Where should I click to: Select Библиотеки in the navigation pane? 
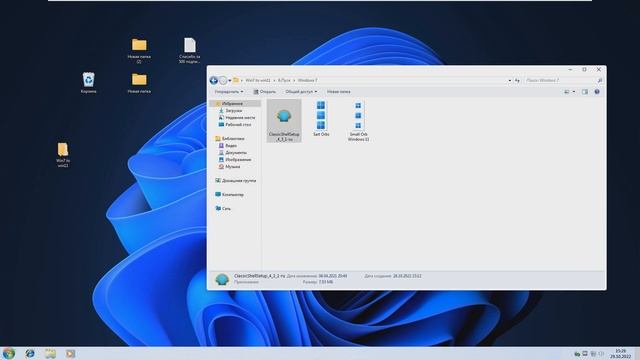[230, 139]
